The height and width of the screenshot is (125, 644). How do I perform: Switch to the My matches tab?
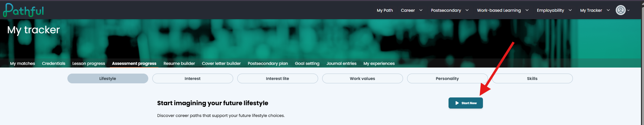pos(23,63)
